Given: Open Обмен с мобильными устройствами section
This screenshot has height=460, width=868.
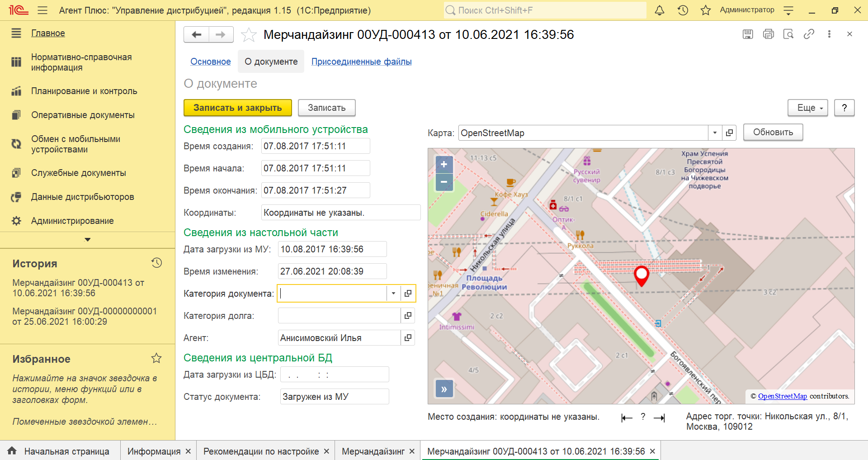Looking at the screenshot, I should [x=75, y=144].
